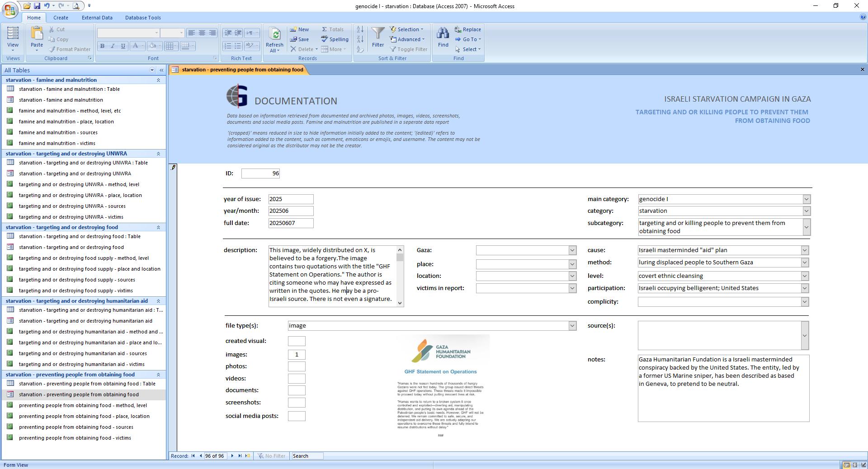Click the Undo arrow in title bar
Viewport: 868px width, 469px height.
47,6
